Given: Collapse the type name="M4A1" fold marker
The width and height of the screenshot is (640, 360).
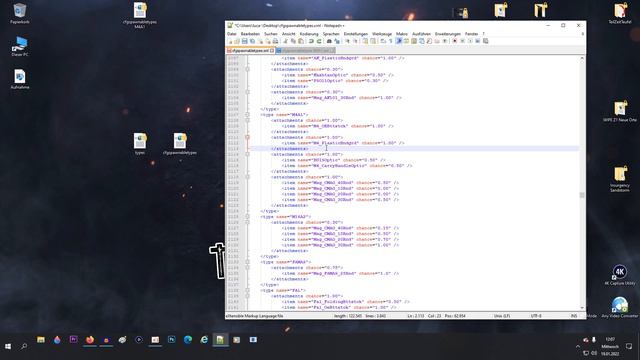Looking at the screenshot, I should point(247,115).
